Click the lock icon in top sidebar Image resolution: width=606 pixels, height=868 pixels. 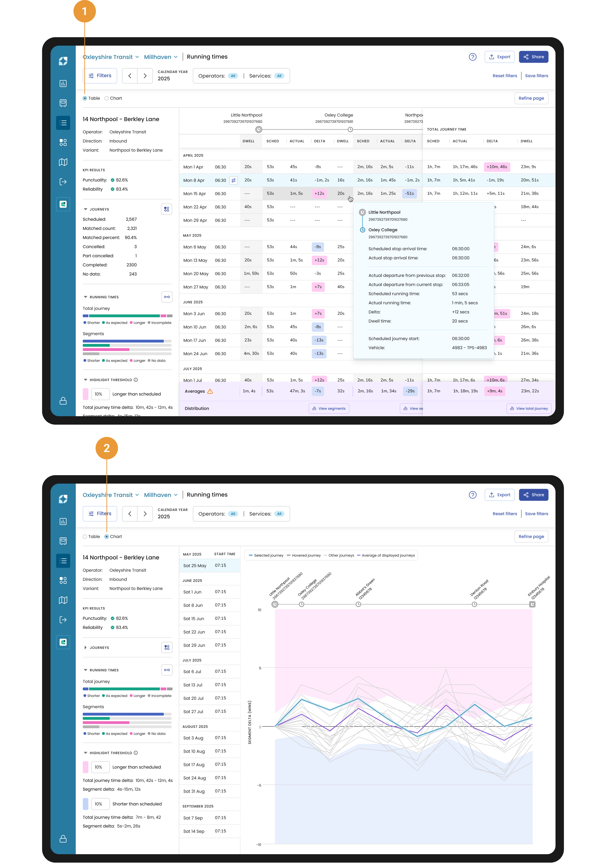coord(63,401)
